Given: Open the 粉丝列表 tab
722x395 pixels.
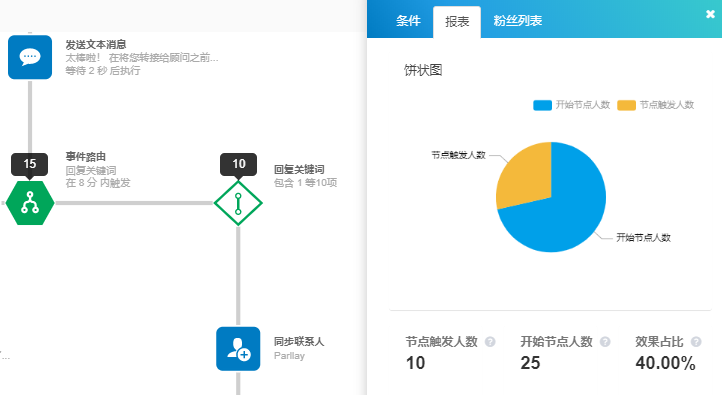Looking at the screenshot, I should click(x=518, y=21).
